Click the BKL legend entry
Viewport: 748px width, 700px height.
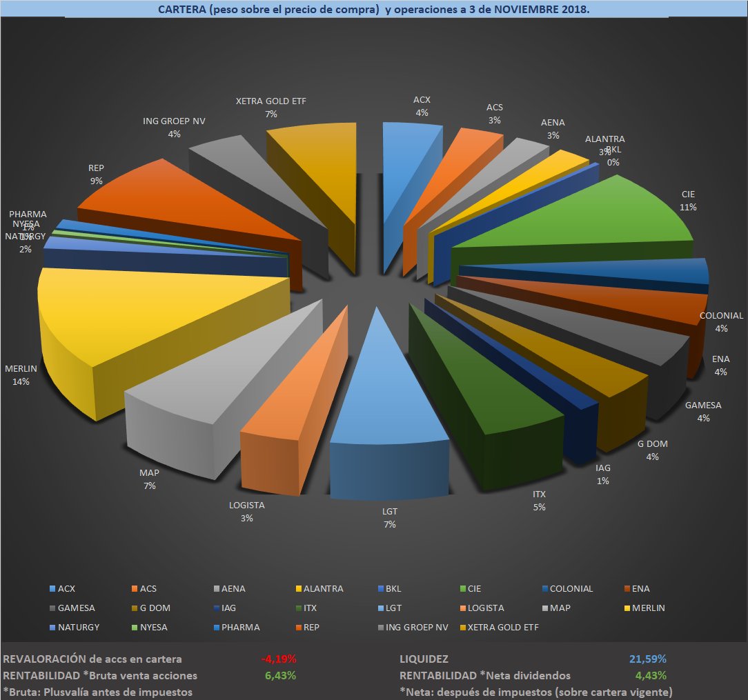click(390, 589)
